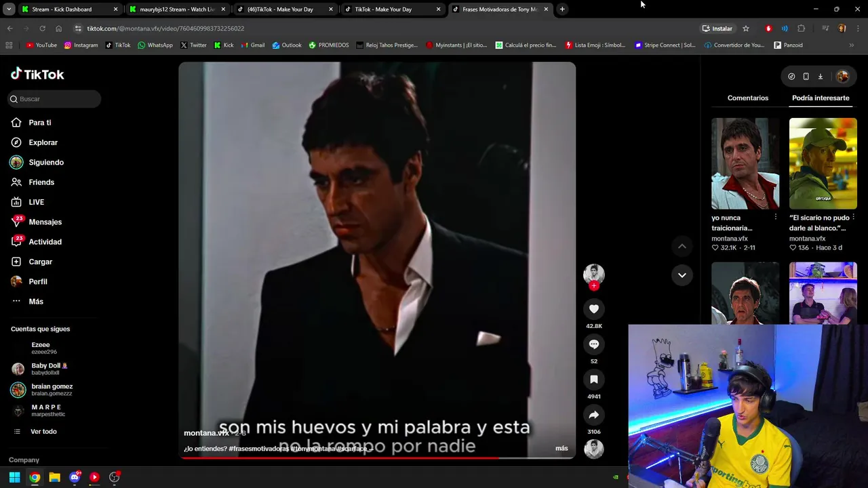Open the 'El sicario no pudo' video thumbnail
Image resolution: width=868 pixels, height=488 pixels.
pos(823,163)
